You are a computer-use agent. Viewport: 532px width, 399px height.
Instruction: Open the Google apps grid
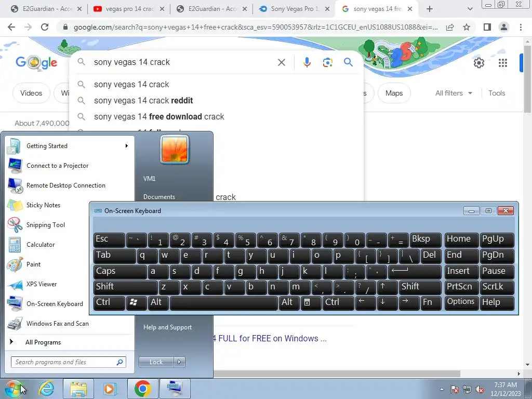tap(503, 63)
